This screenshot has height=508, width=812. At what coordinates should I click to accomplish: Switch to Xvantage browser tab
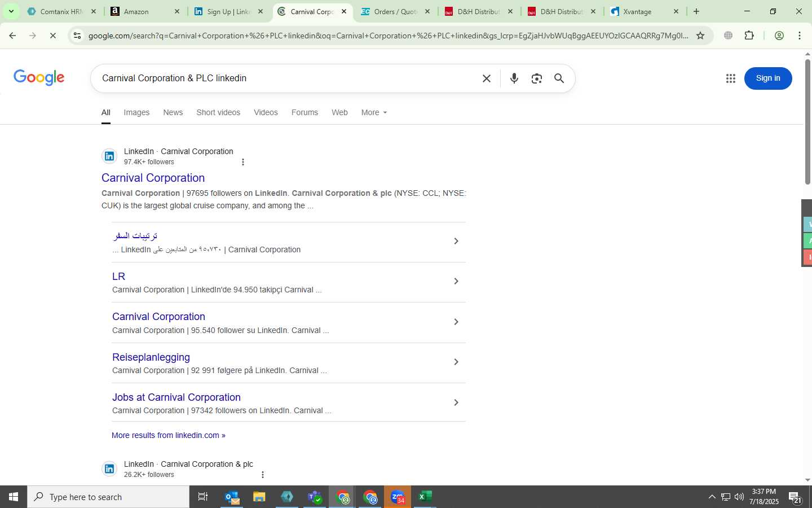[x=645, y=11]
